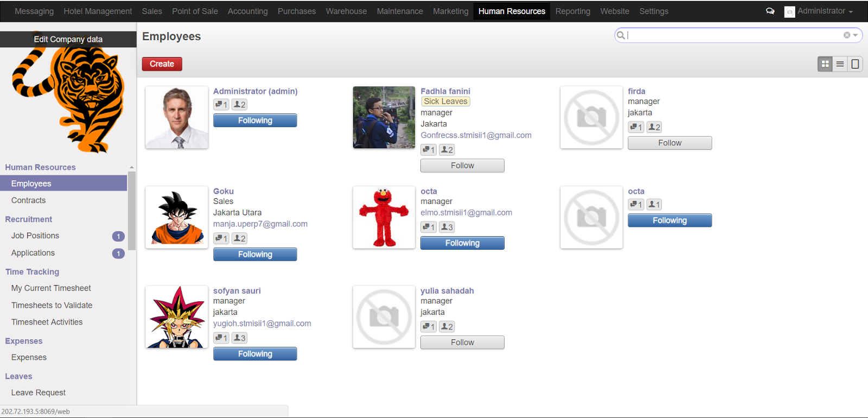Open sofyan sauri's Yugi avatar thumbnail
This screenshot has width=868, height=418.
point(177,317)
